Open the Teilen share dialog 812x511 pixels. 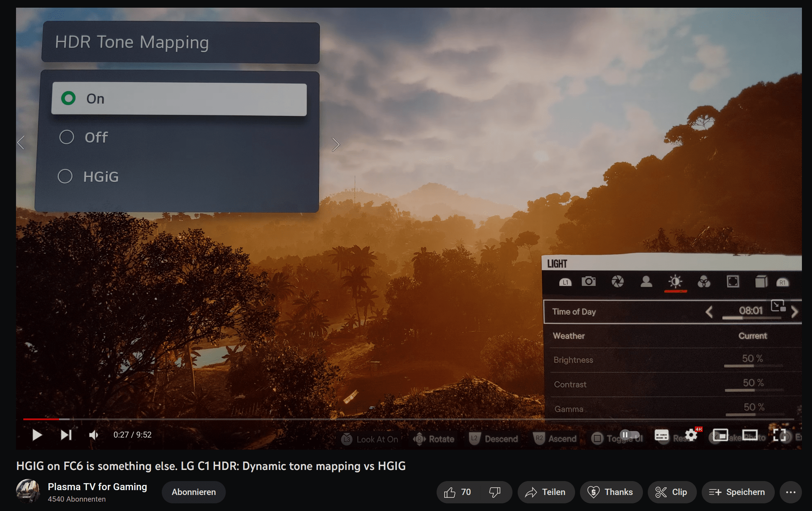click(x=546, y=492)
